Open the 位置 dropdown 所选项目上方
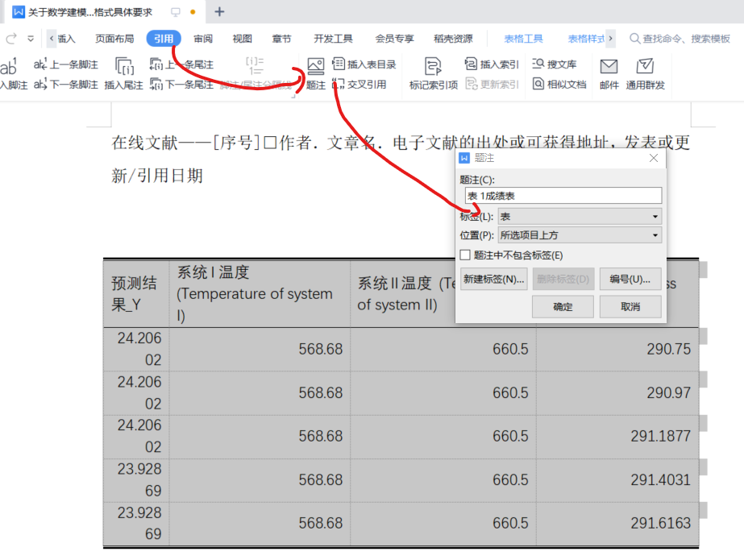 click(x=579, y=235)
